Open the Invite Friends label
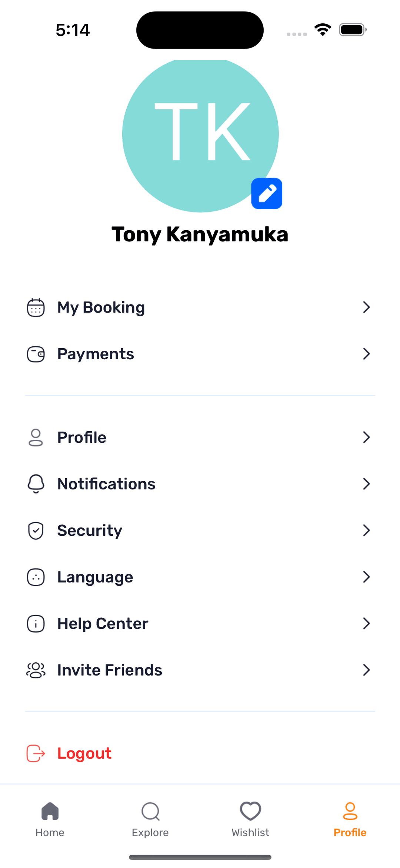Image resolution: width=400 pixels, height=868 pixels. (x=110, y=670)
